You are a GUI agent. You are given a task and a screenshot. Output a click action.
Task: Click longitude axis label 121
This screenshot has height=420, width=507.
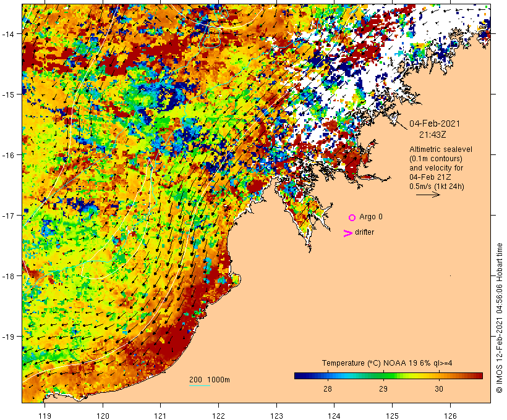click(x=160, y=416)
